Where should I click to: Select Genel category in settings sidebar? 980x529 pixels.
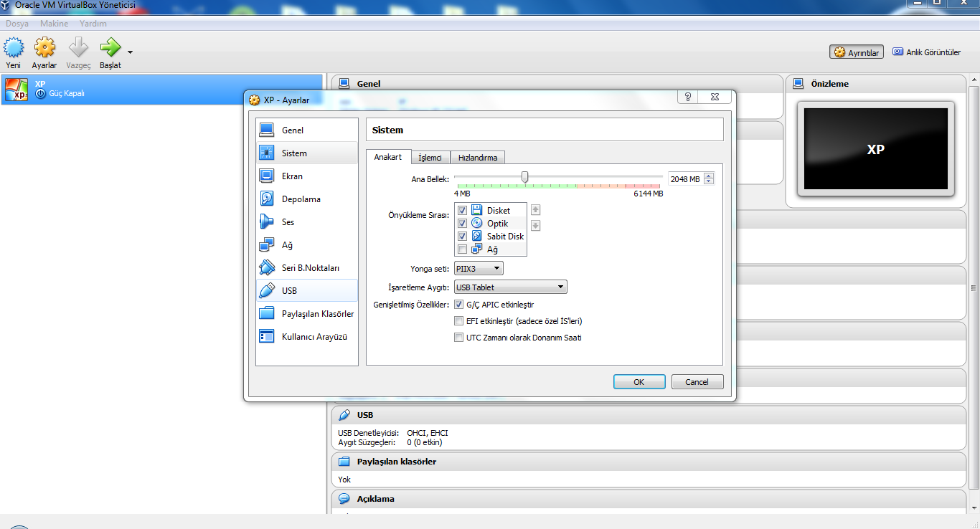click(x=307, y=130)
